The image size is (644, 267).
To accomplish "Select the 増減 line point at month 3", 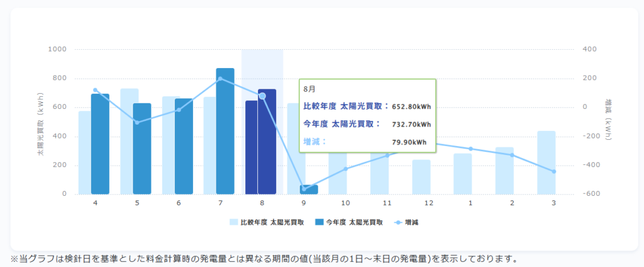I will 553,171.
